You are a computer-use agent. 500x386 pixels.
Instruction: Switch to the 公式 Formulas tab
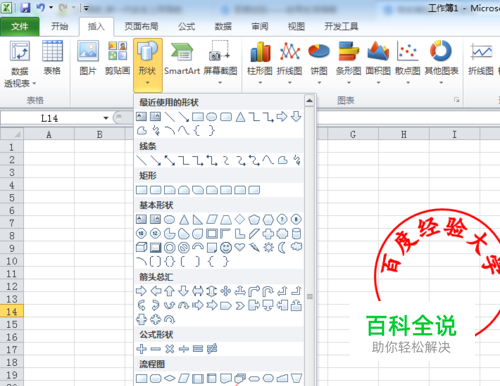click(x=186, y=26)
